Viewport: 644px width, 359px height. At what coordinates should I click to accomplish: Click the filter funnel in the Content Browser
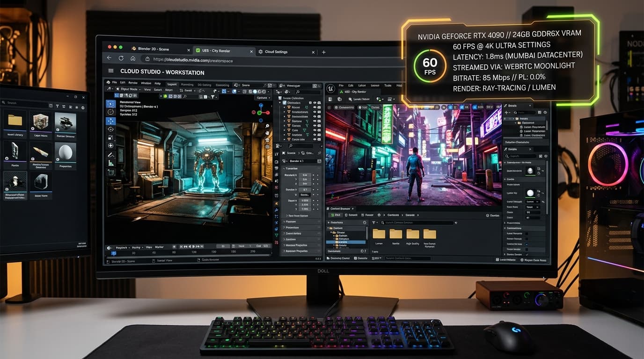[x=373, y=223]
